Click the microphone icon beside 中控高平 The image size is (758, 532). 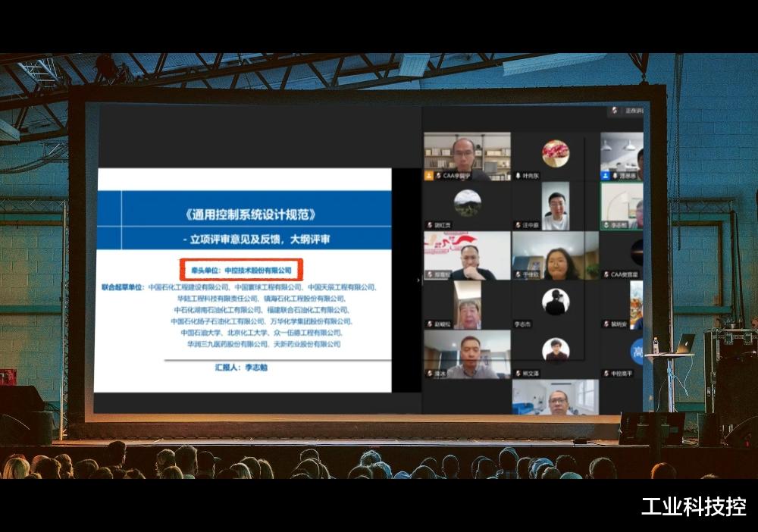(x=606, y=374)
